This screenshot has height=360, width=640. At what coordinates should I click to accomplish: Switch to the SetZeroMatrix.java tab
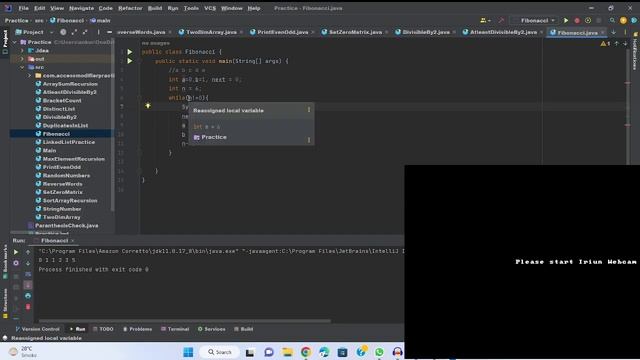pos(356,32)
